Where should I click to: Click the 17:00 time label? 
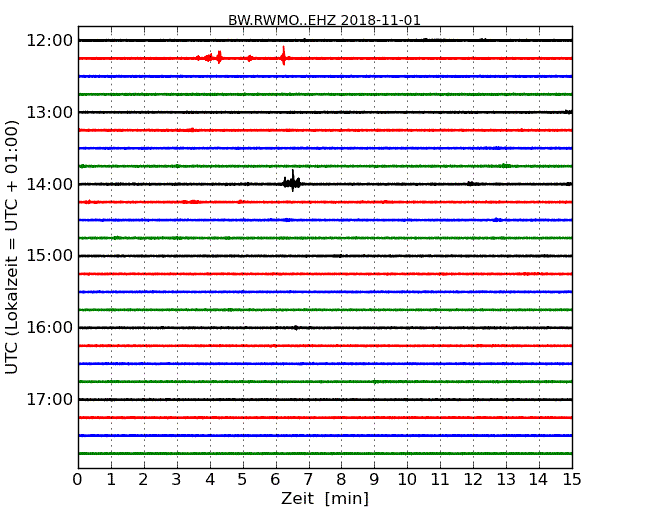tap(49, 399)
